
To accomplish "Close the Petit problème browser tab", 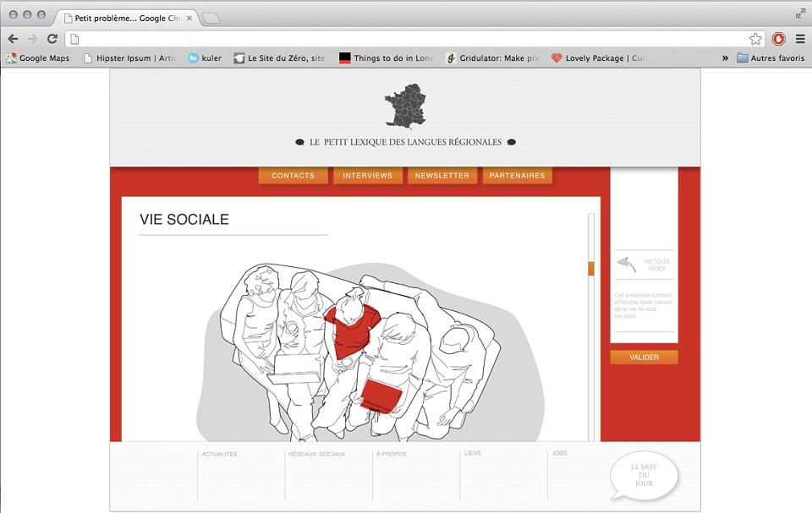I will pos(189,18).
